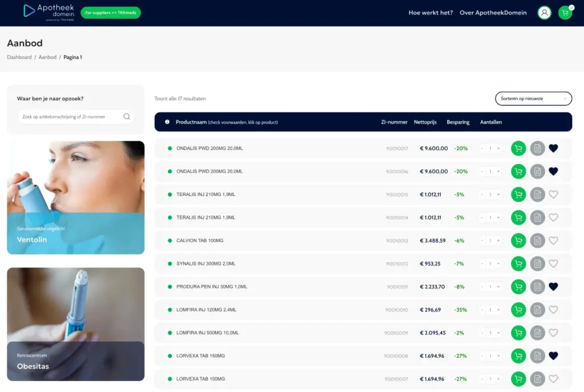Viewport: 584px width, 392px height.
Task: Open the shopping cart in header
Action: 565,13
